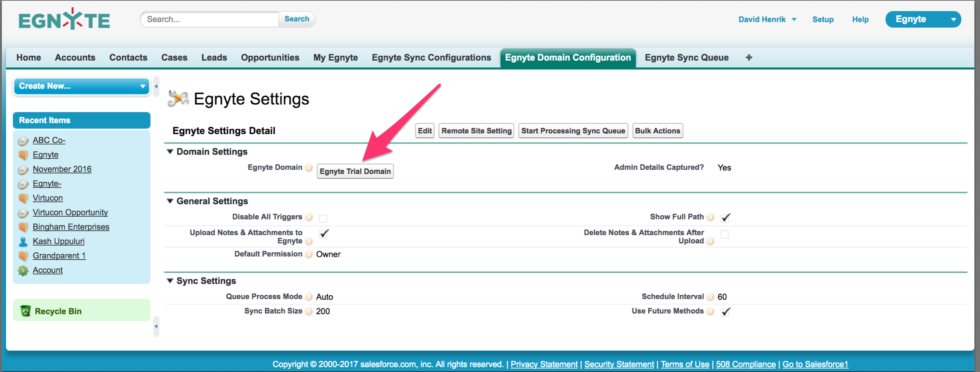Open the Egnyte Sync Queue tab
This screenshot has height=372, width=980.
click(686, 57)
